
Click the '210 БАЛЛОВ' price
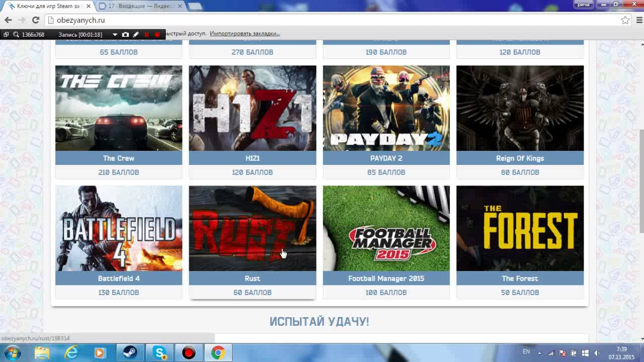coord(118,172)
